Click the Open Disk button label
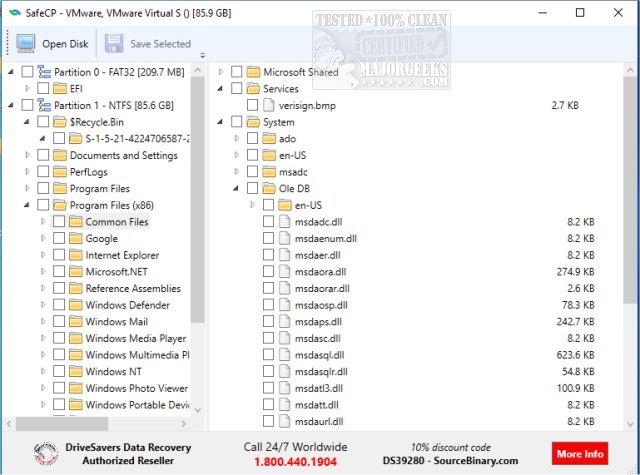The width and height of the screenshot is (640, 475). [x=65, y=44]
